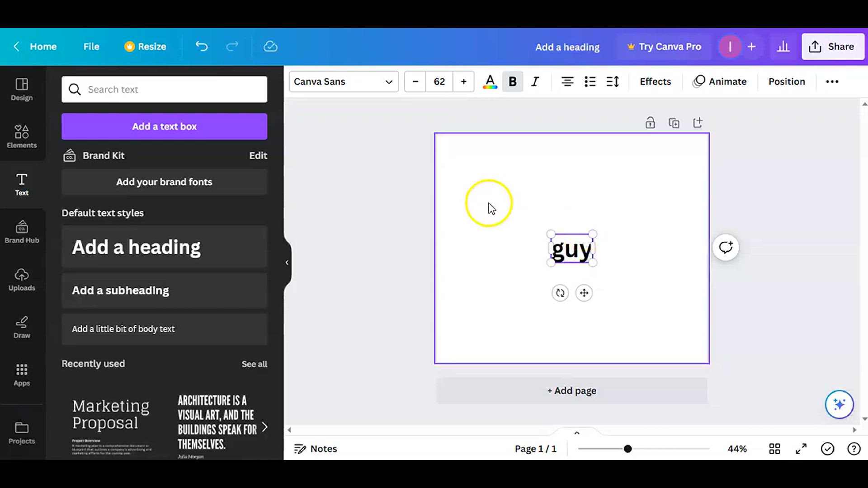Open the Canva magic assistant button

[x=839, y=404]
